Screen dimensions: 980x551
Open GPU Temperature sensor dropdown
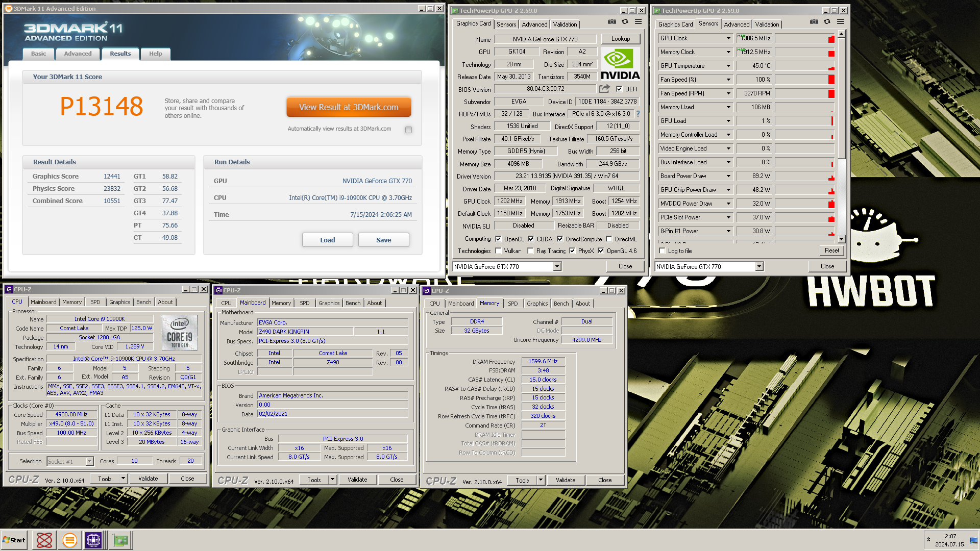[728, 66]
